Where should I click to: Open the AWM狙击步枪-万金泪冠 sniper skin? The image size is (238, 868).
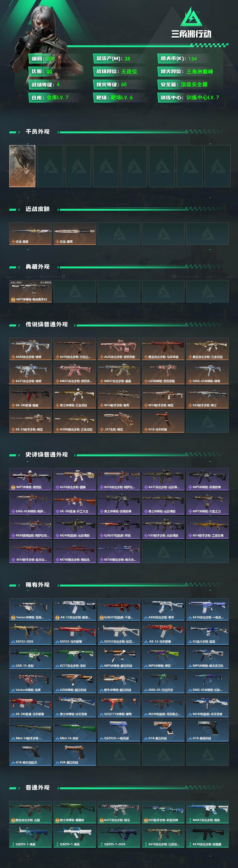pos(75,422)
